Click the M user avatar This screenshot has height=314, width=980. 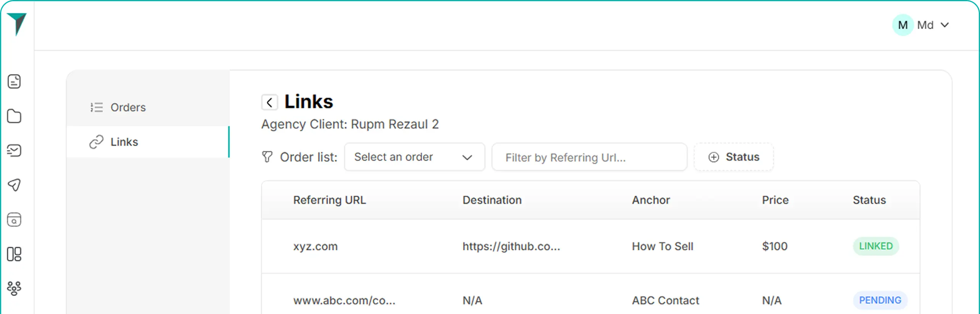[903, 25]
